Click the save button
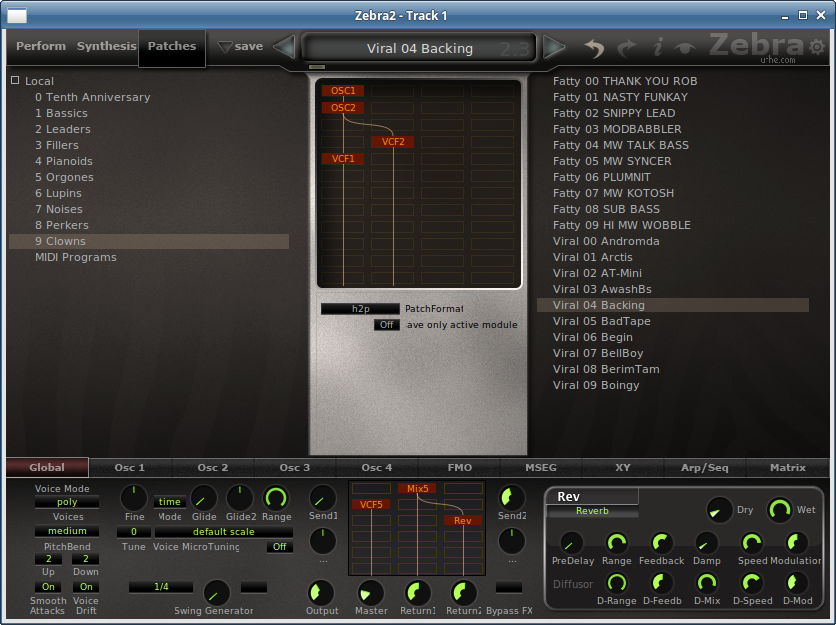The width and height of the screenshot is (836, 625). [x=241, y=46]
